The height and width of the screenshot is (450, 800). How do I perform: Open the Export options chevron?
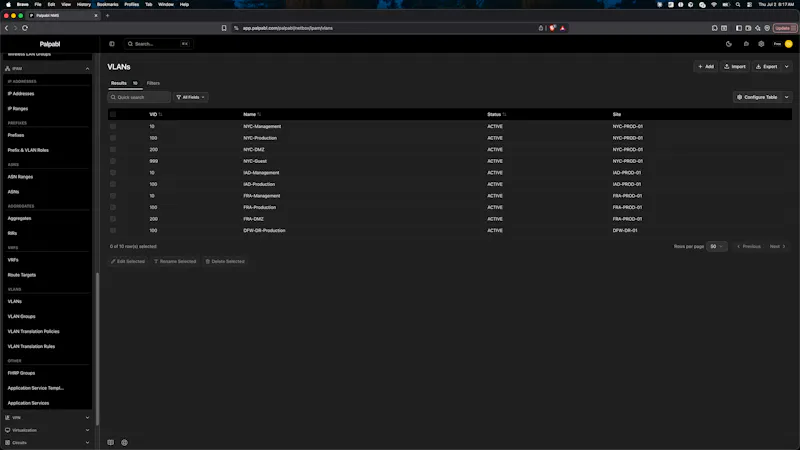tap(787, 66)
